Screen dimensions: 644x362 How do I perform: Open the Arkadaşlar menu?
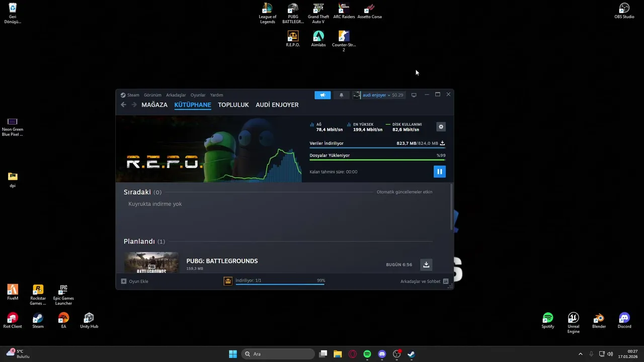point(176,95)
